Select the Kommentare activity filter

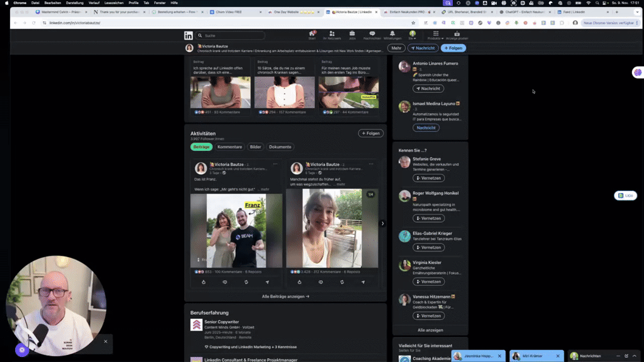tap(230, 147)
